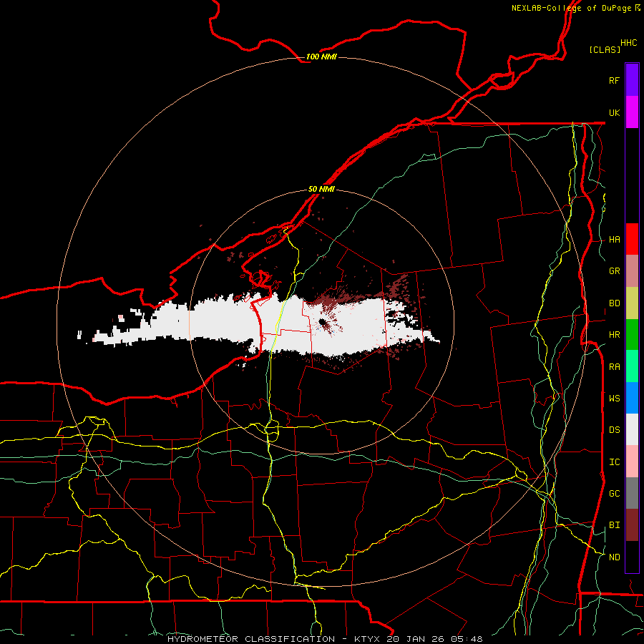
Task: Click the WS blue legend color block
Action: [632, 398]
